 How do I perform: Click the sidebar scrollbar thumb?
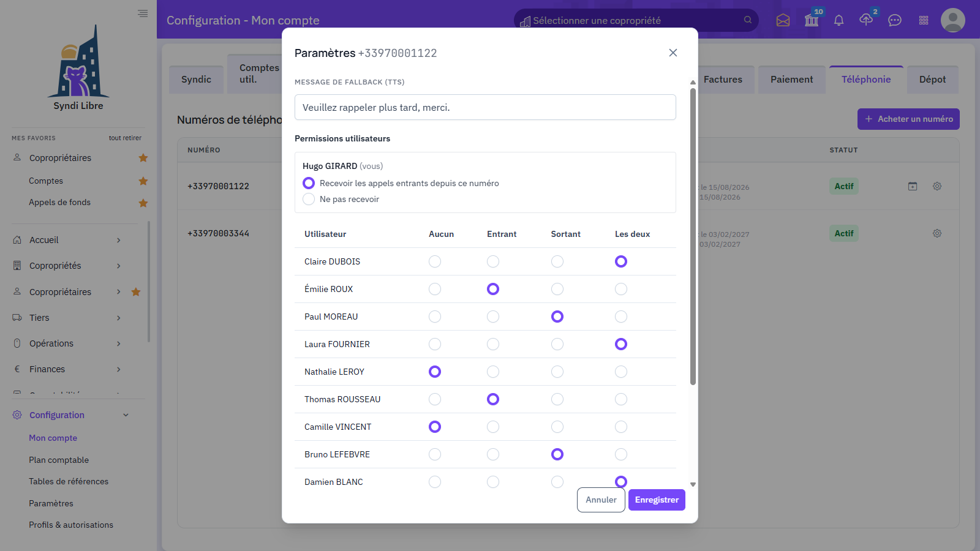click(149, 282)
